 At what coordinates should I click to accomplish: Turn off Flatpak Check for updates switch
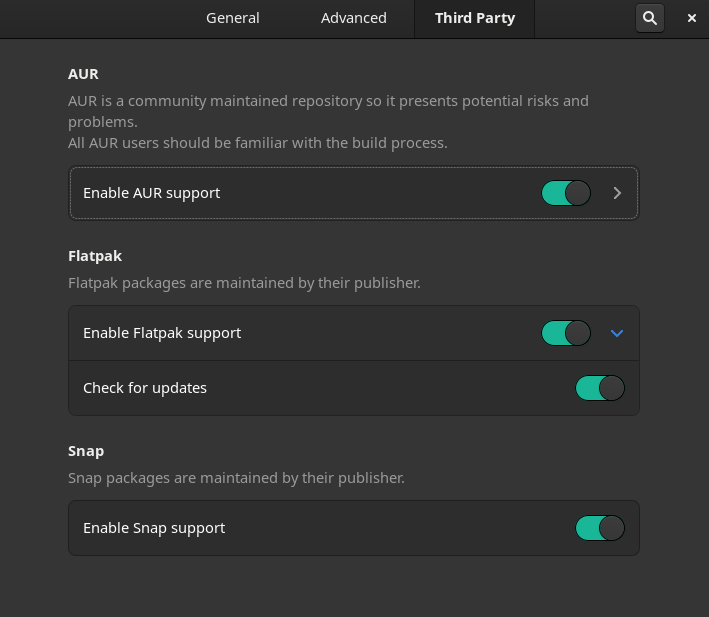coord(600,388)
